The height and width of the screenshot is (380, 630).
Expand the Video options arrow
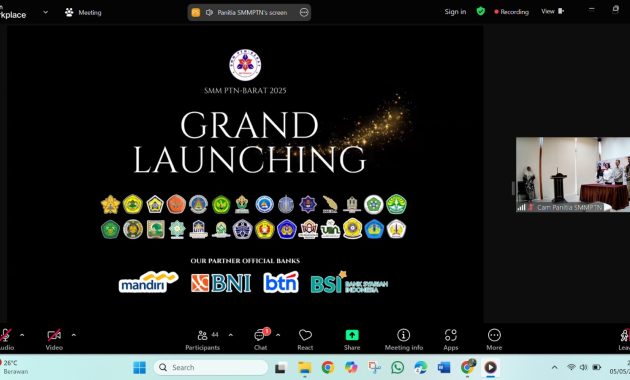click(74, 335)
